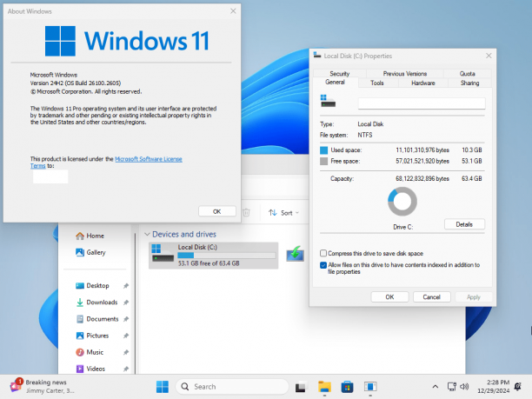Switch to the Security tab
Viewport: 532px width, 399px height.
tap(340, 73)
